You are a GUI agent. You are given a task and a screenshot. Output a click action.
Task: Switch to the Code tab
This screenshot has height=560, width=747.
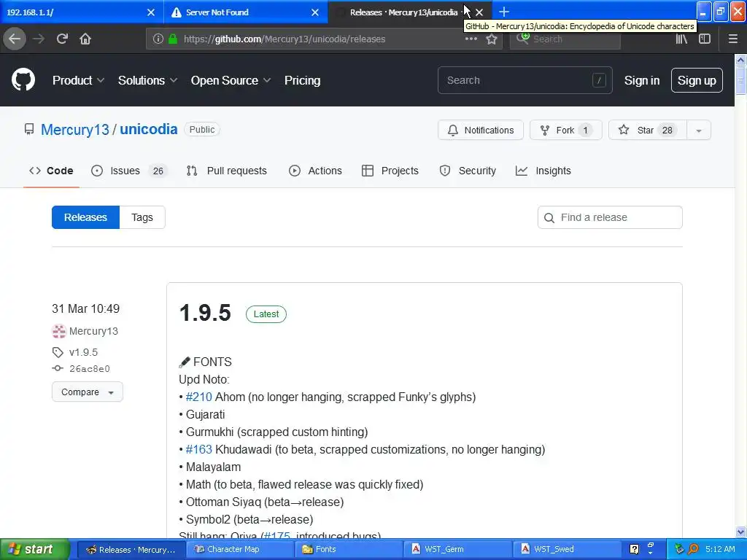(52, 171)
